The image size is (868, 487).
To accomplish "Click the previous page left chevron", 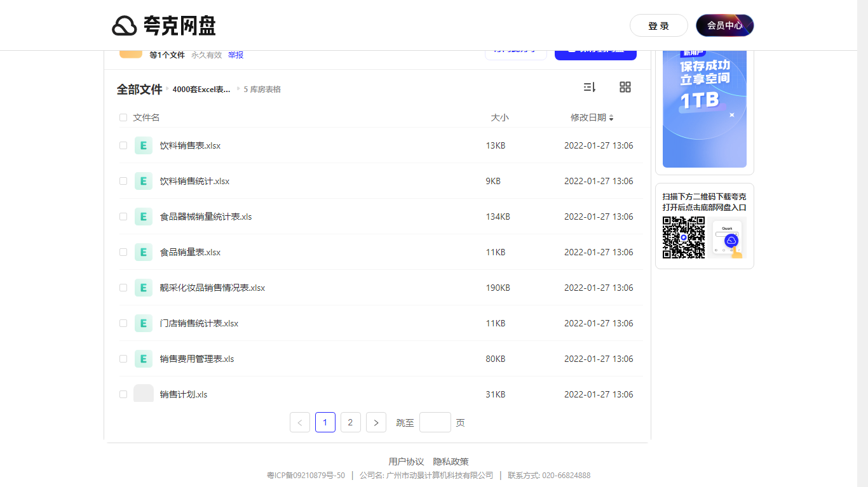I will [x=299, y=422].
